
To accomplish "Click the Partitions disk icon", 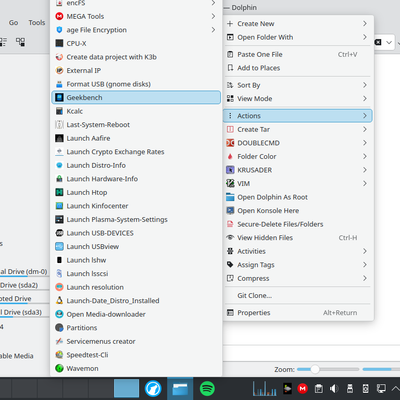I will [x=59, y=328].
